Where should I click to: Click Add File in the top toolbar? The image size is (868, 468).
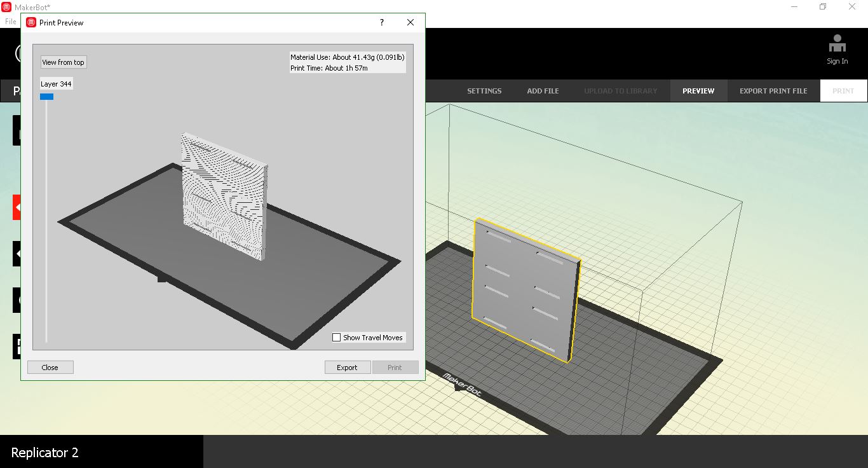point(543,91)
